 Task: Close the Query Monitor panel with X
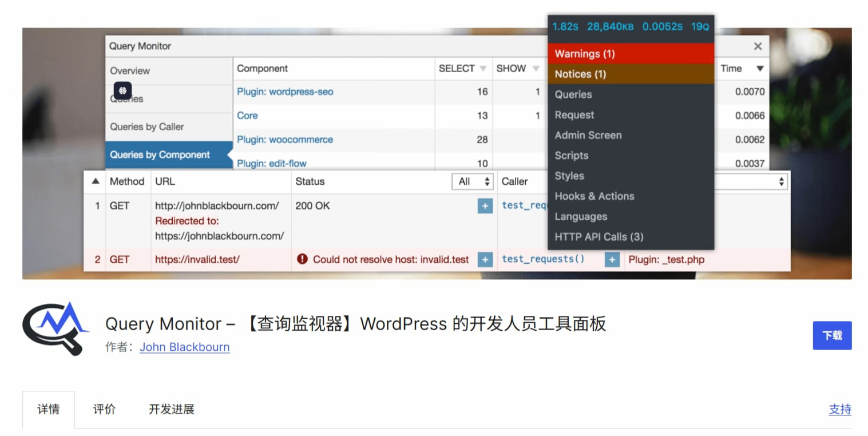point(758,46)
